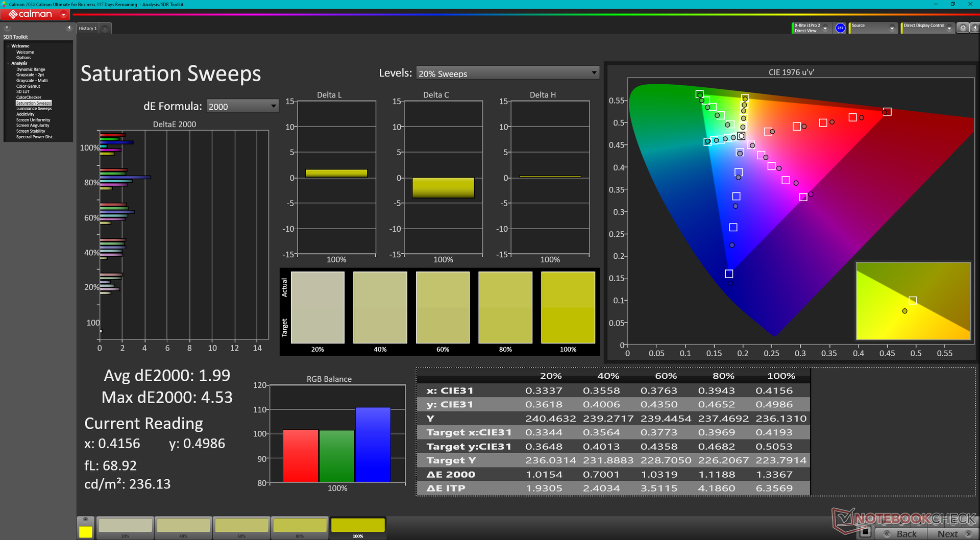Click the round pin button atop sidebar
980x540 pixels.
click(x=7, y=28)
